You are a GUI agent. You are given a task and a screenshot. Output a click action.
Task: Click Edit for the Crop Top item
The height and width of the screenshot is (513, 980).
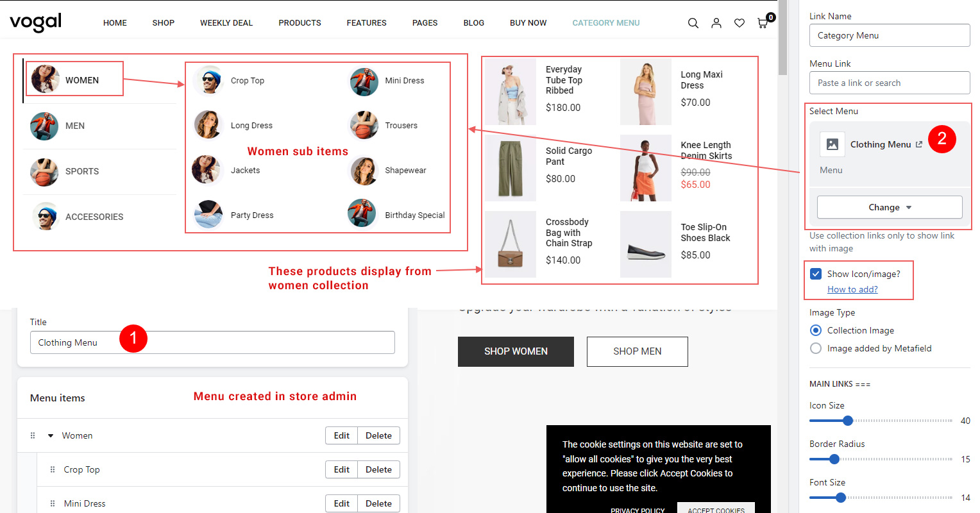pyautogui.click(x=342, y=469)
